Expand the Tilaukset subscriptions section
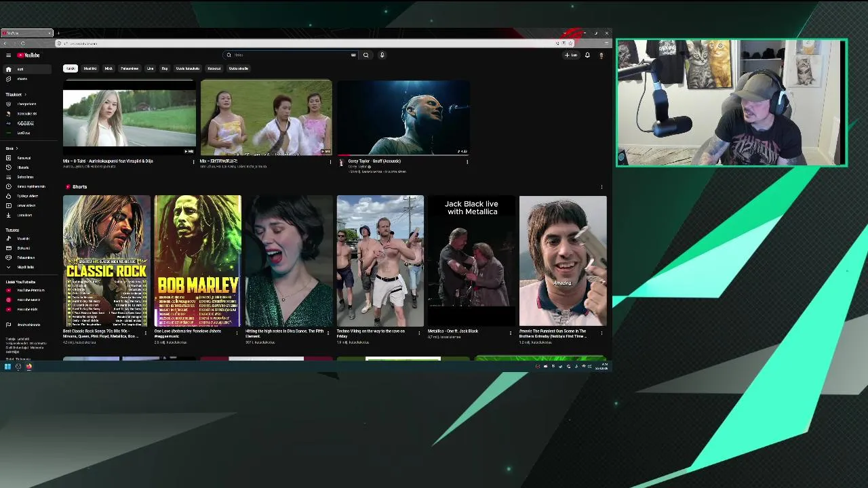Image resolution: width=868 pixels, height=488 pixels. point(15,94)
